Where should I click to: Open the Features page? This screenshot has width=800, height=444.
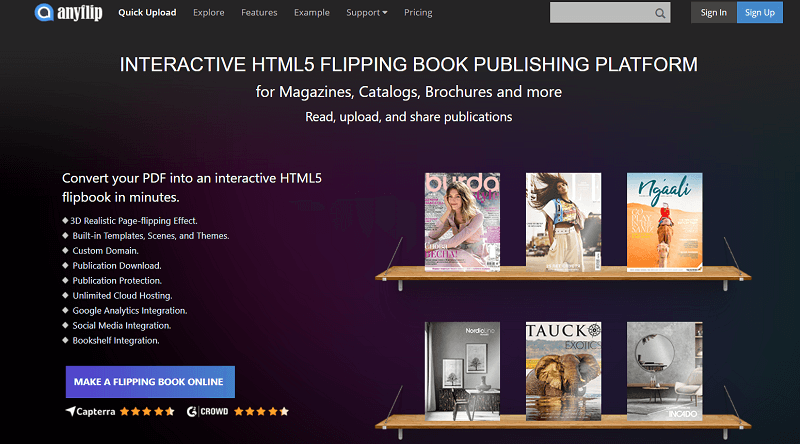coord(259,13)
